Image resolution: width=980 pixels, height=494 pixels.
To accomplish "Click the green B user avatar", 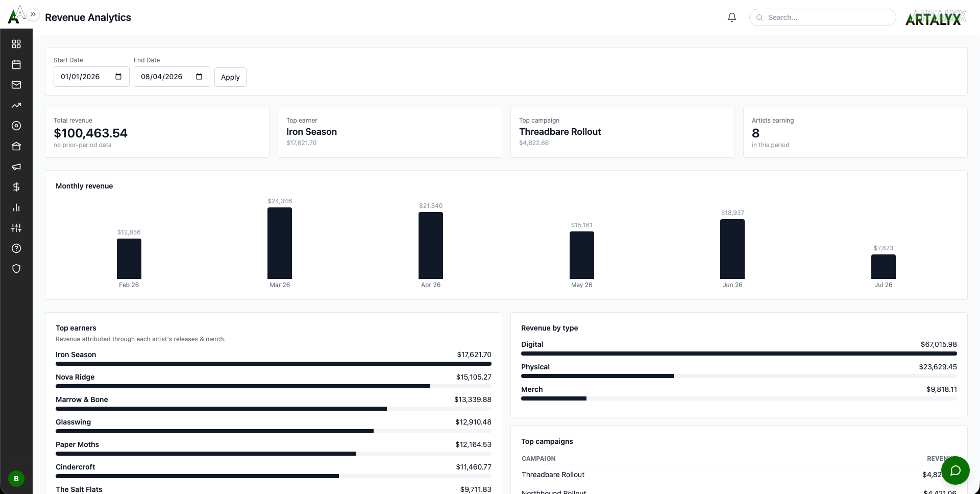I will [x=16, y=479].
